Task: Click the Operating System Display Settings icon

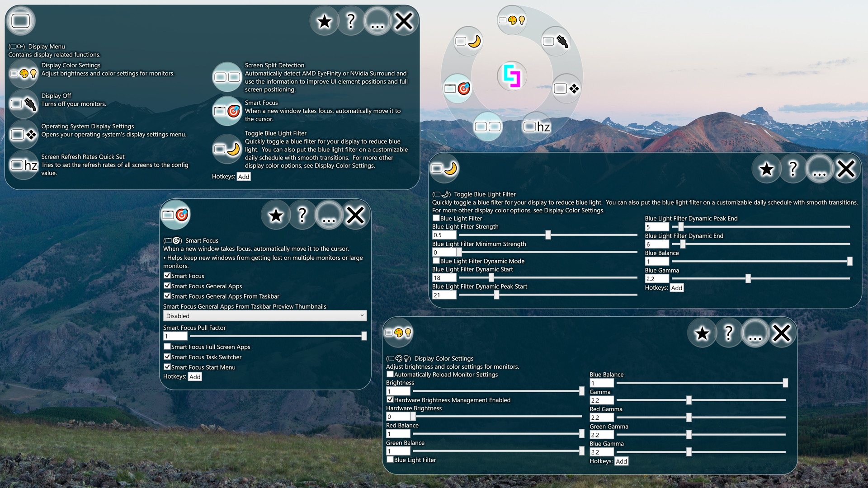Action: pyautogui.click(x=24, y=134)
